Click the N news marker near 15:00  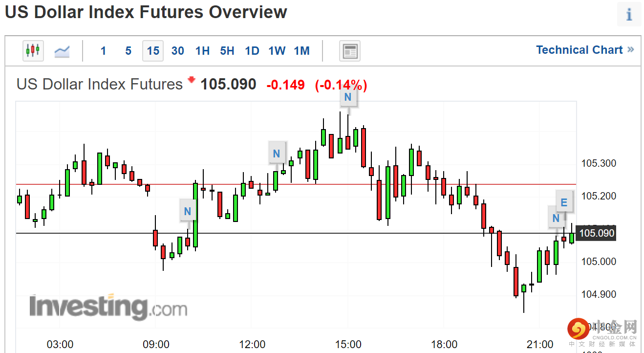pos(348,97)
